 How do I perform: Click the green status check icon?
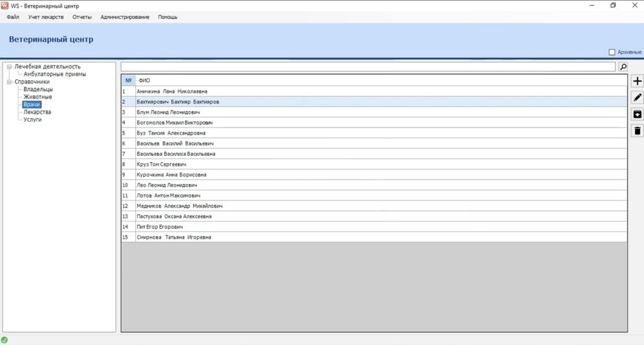pyautogui.click(x=4, y=340)
